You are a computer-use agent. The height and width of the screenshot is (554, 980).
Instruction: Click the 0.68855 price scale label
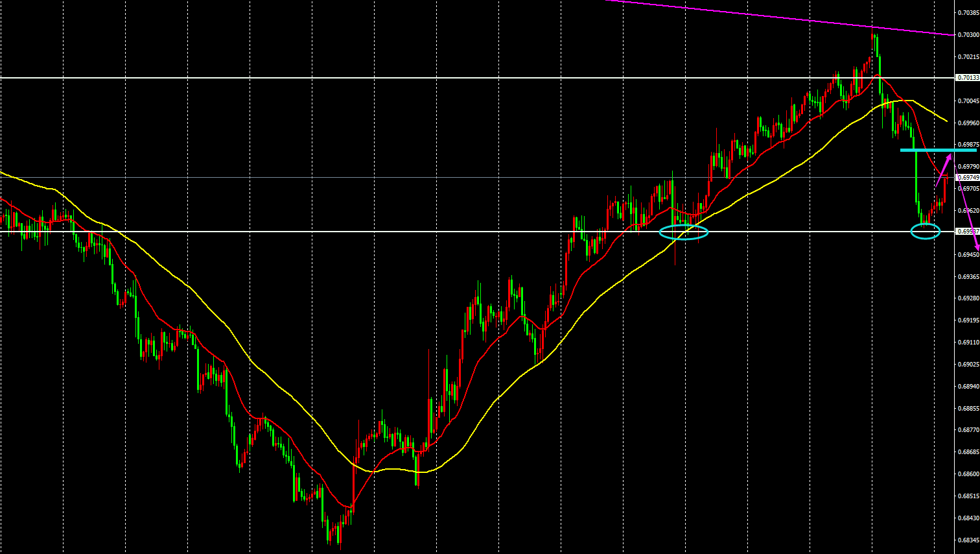(x=968, y=409)
